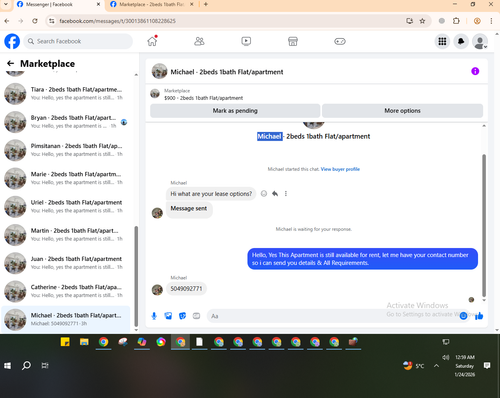Send a thumbs up like
This screenshot has height=398, width=500.
click(x=479, y=316)
